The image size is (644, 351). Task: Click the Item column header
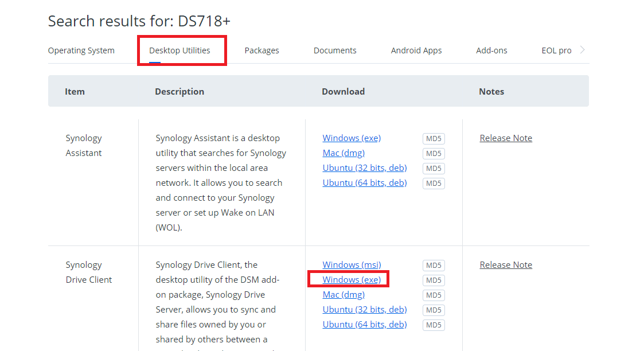click(x=75, y=92)
